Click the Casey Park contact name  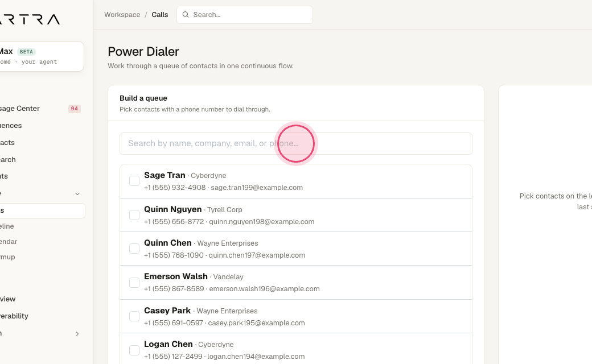point(167,311)
